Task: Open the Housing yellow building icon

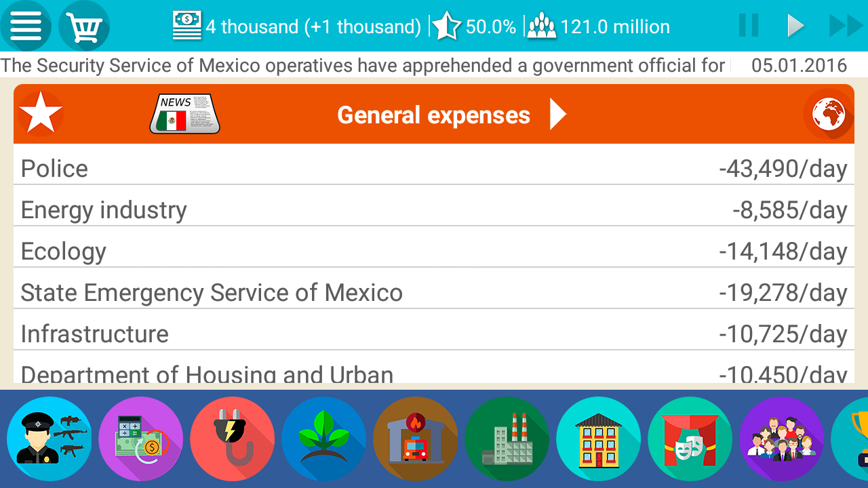Action: tap(598, 439)
